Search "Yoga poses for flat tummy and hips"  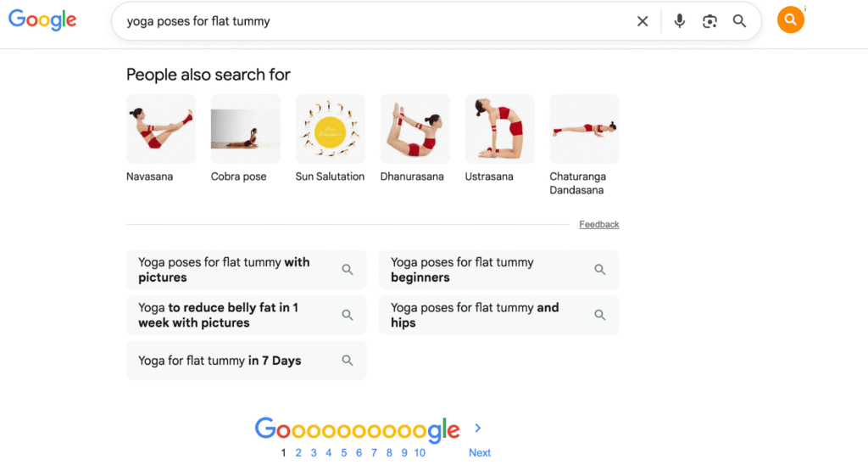click(x=498, y=315)
